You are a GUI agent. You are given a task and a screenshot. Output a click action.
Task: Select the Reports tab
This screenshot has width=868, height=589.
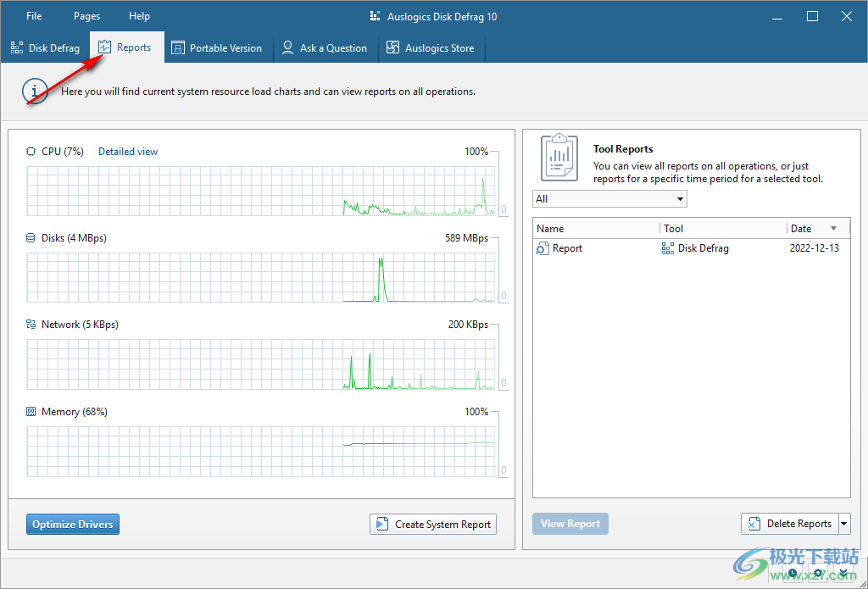click(x=125, y=47)
